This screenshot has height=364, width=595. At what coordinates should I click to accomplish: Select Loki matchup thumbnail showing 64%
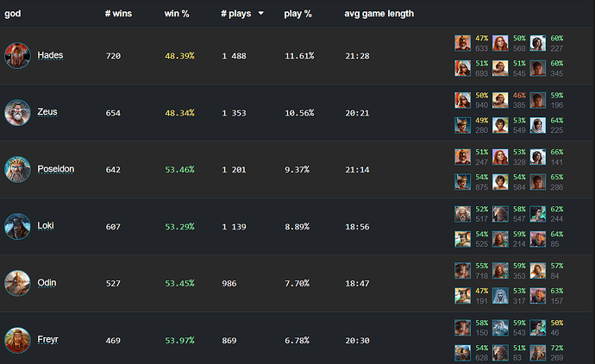click(x=538, y=239)
